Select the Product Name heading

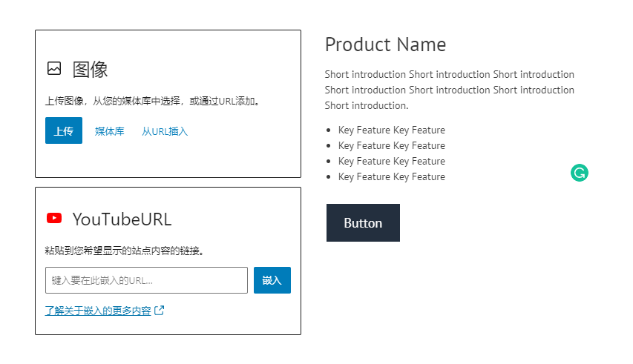[x=385, y=44]
